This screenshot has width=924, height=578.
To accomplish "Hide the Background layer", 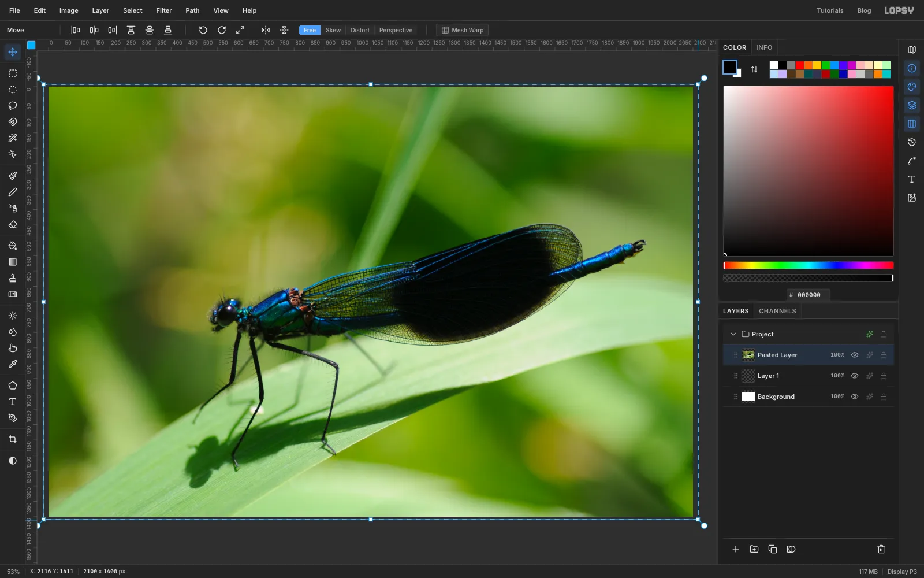I will tap(855, 397).
